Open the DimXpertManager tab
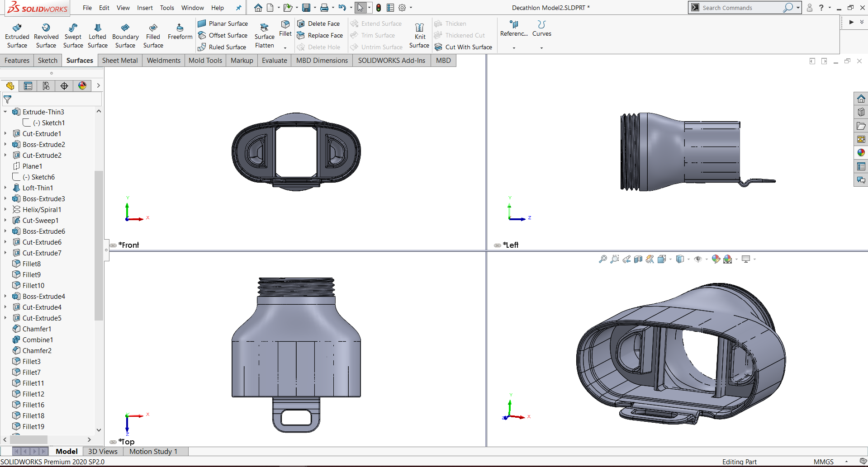Viewport: 868px width, 467px height. [x=64, y=86]
